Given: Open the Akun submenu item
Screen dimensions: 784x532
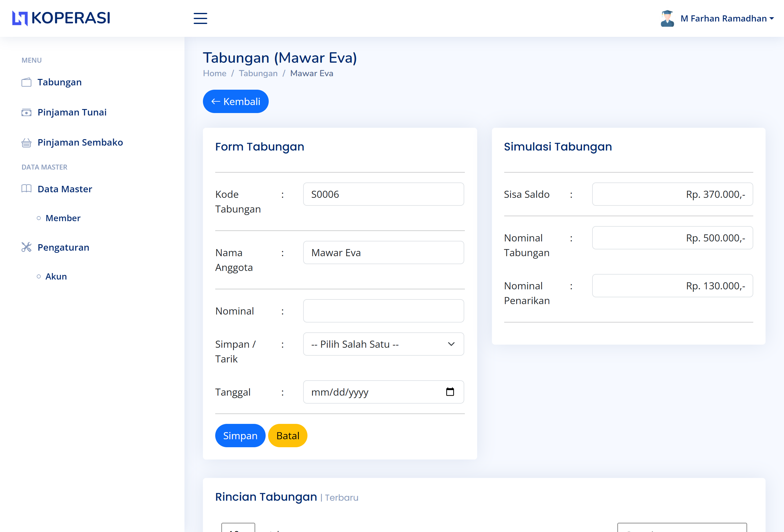Looking at the screenshot, I should [x=56, y=276].
